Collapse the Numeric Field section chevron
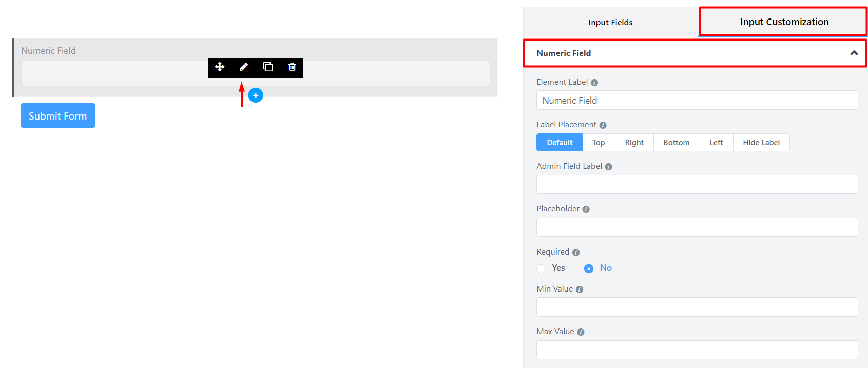The width and height of the screenshot is (868, 368). tap(854, 53)
